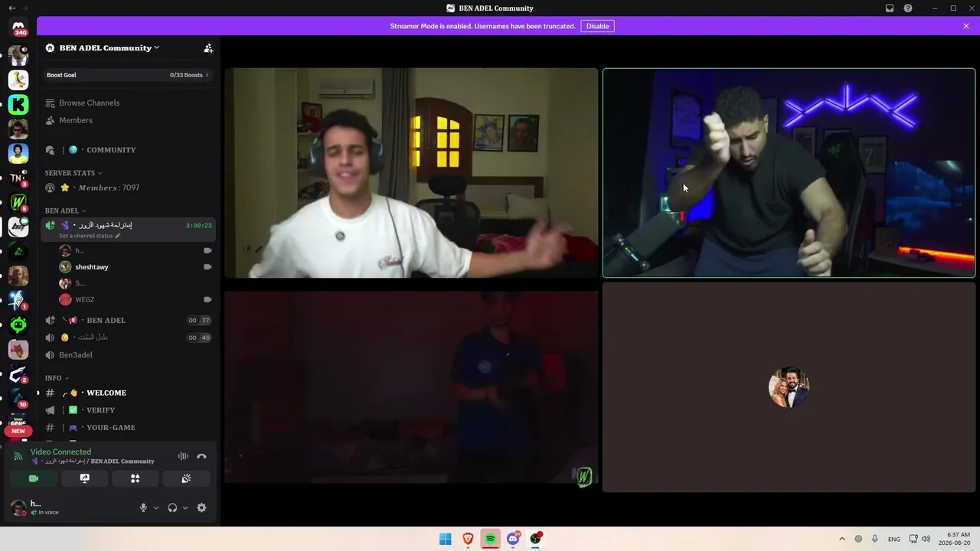Join the voice channel with 00/45 limit
Viewport: 980px width, 551px height.
[x=128, y=337]
